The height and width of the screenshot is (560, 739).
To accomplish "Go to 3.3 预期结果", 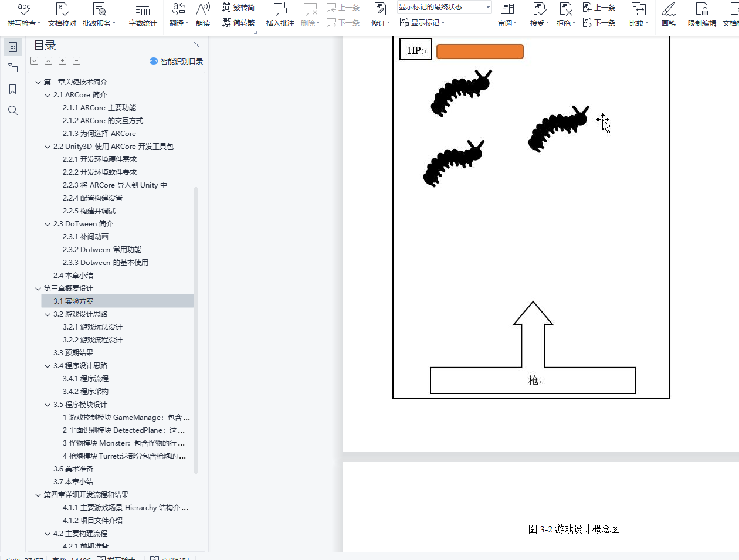I will point(73,353).
